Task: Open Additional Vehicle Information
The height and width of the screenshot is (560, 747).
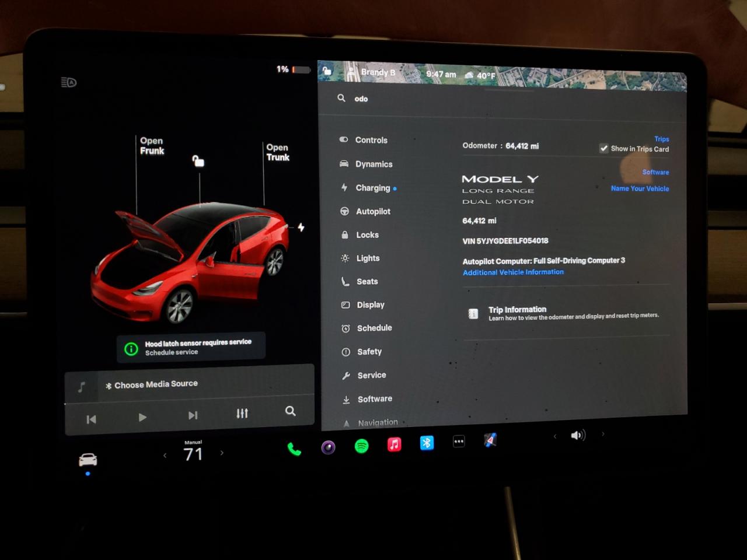Action: tap(513, 272)
